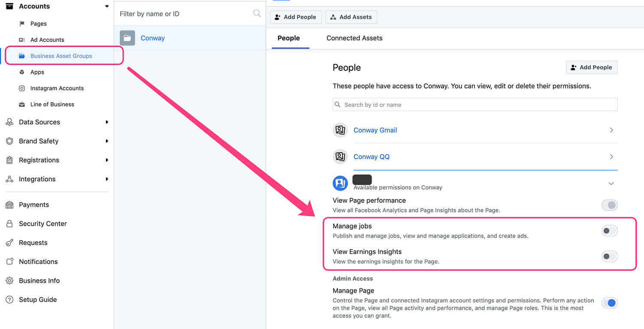Screen dimensions: 644x329
Task: Enable the Manage jobs switch
Action: point(609,231)
